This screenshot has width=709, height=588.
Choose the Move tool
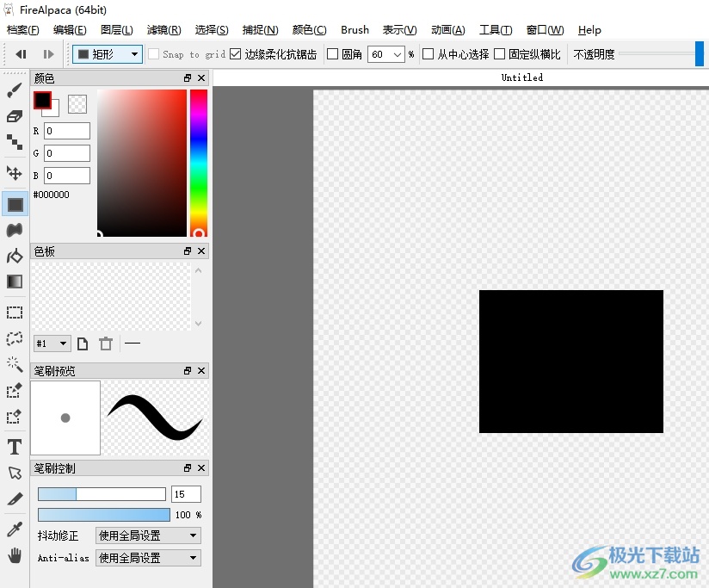[15, 173]
